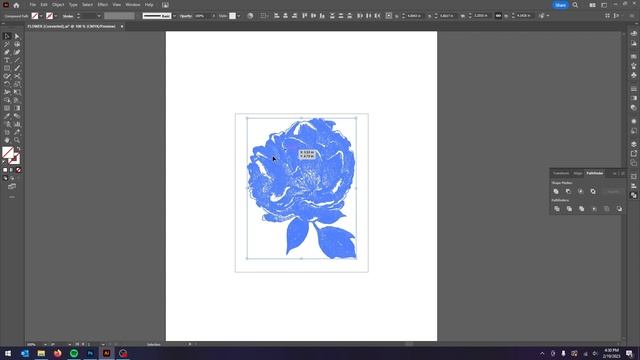Open fill color dropdown in control bar

[x=41, y=16]
